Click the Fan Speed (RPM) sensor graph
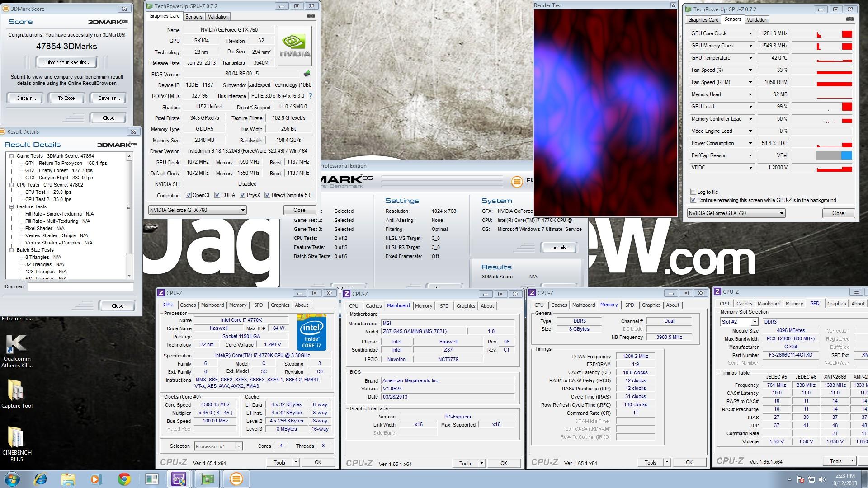This screenshot has width=868, height=488. pyautogui.click(x=822, y=82)
